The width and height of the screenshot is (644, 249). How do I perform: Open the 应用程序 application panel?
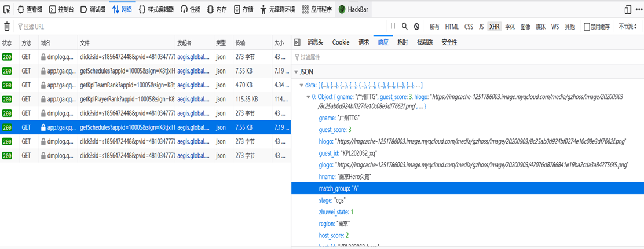pyautogui.click(x=317, y=9)
